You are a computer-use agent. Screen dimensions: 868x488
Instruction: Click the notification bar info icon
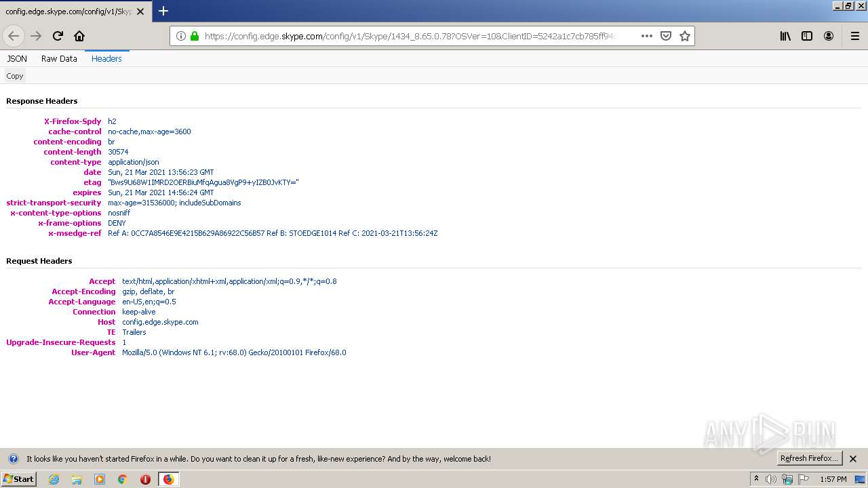[13, 459]
